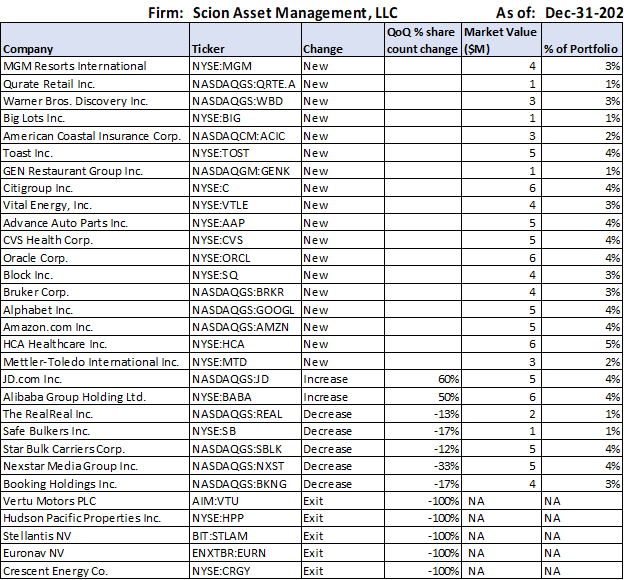
Task: Click the 'AIM:VTU' ticker cell
Action: (246, 500)
